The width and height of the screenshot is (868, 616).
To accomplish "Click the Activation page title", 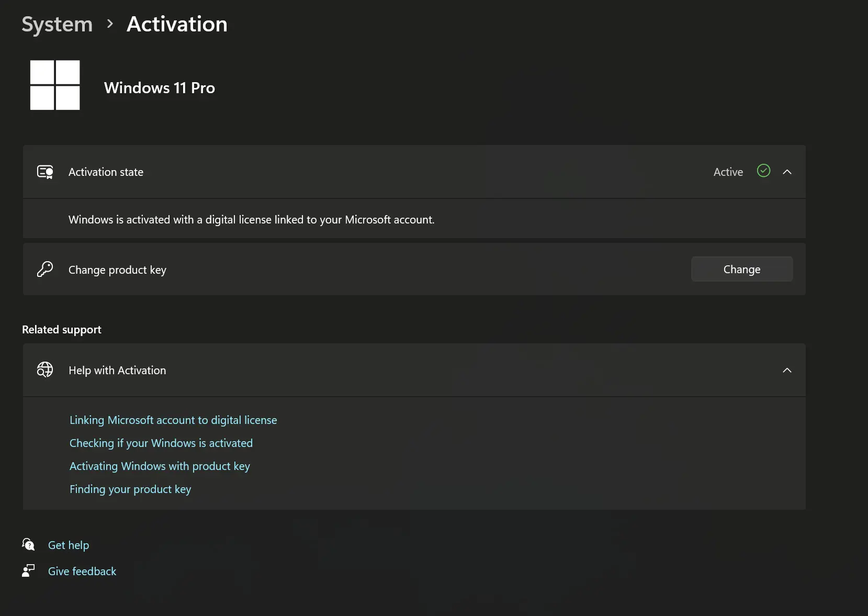I will coord(177,24).
